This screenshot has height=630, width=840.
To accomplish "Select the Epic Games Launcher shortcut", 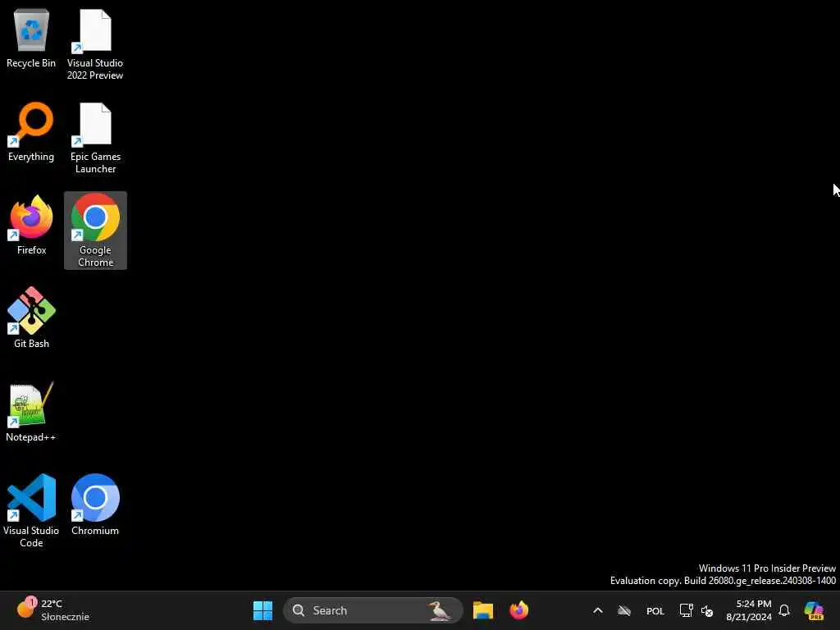I will coord(95,138).
